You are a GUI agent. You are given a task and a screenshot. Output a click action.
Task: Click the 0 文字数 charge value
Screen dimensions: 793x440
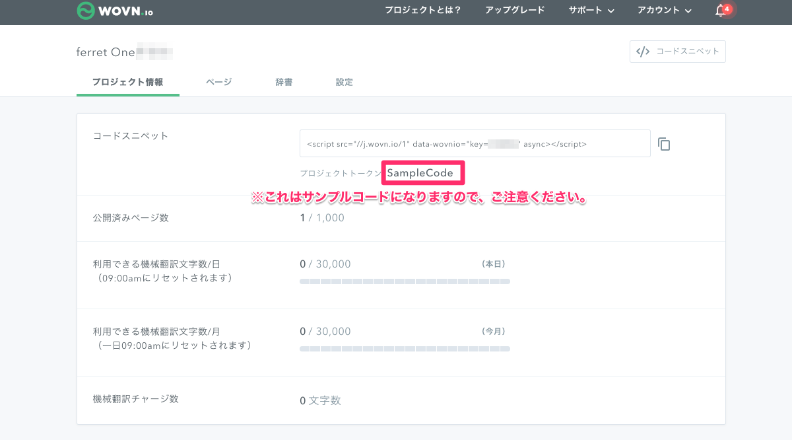click(321, 401)
